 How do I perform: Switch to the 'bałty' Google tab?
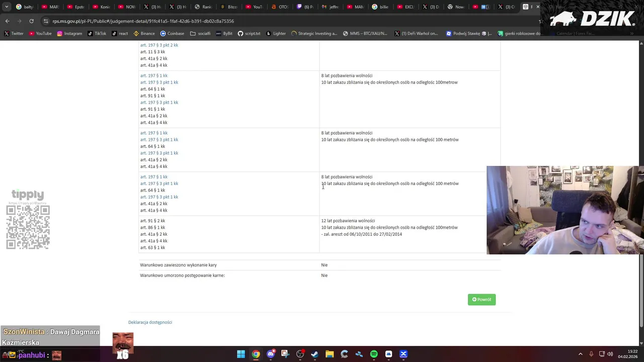pos(25,7)
